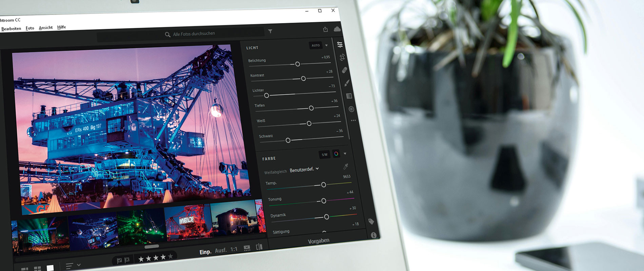Click the Belichtung slider handle

click(298, 64)
